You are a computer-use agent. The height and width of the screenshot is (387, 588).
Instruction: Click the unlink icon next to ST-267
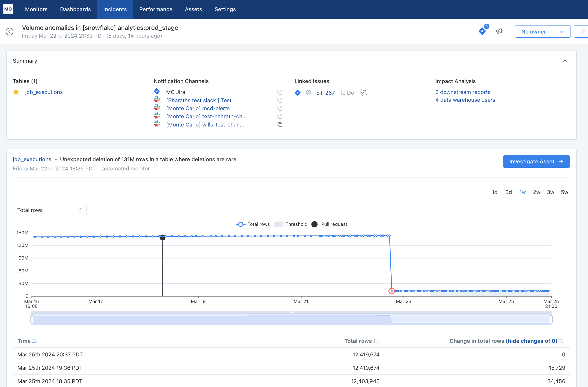(363, 93)
